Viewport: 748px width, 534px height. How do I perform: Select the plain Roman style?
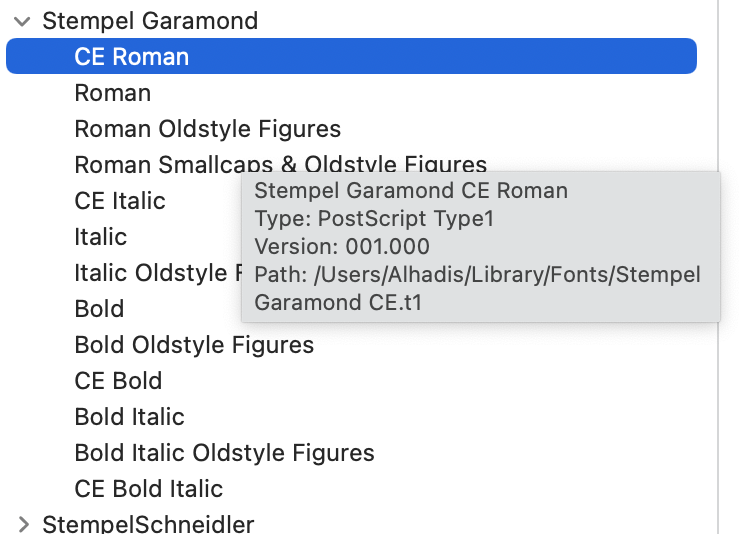[113, 93]
